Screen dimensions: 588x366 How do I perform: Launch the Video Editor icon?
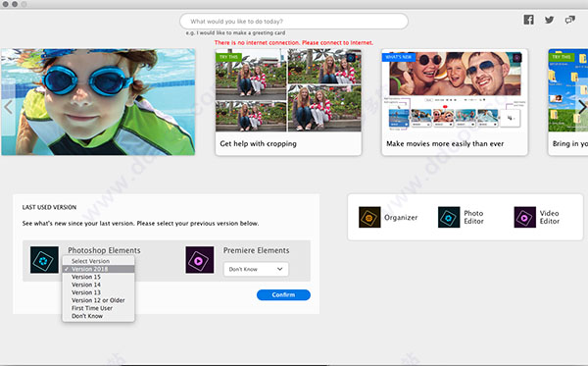pos(524,217)
